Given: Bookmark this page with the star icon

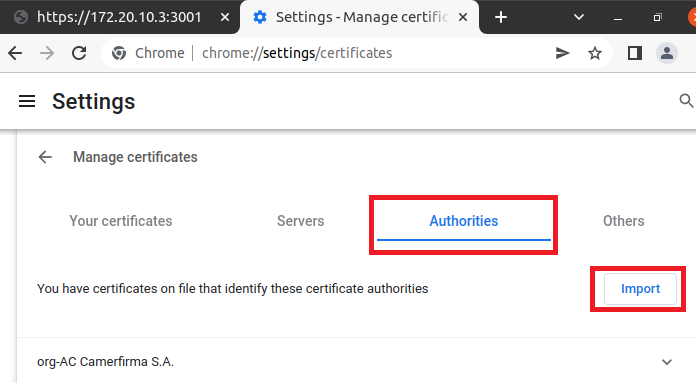Looking at the screenshot, I should (594, 53).
